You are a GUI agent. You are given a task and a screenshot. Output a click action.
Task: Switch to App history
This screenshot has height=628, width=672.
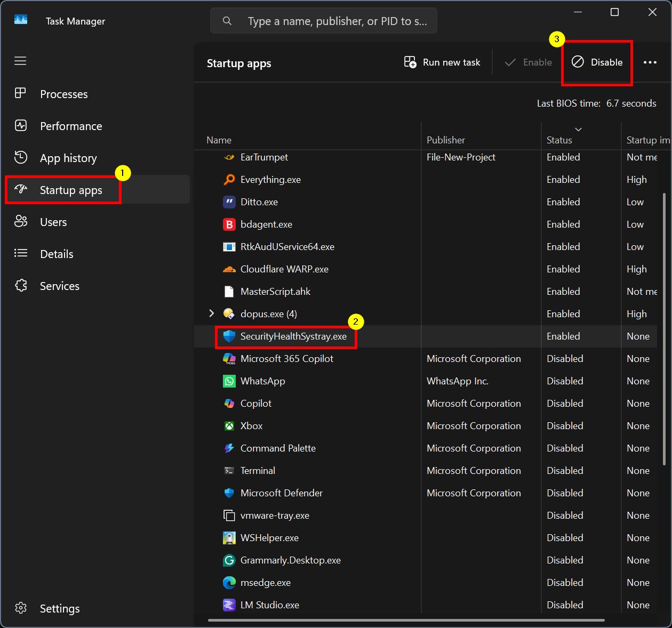tap(97, 158)
